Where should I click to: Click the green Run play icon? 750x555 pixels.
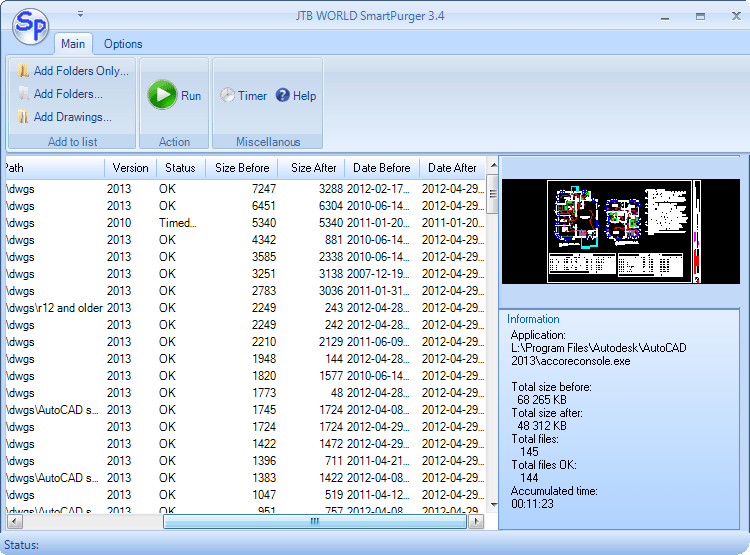[x=163, y=95]
